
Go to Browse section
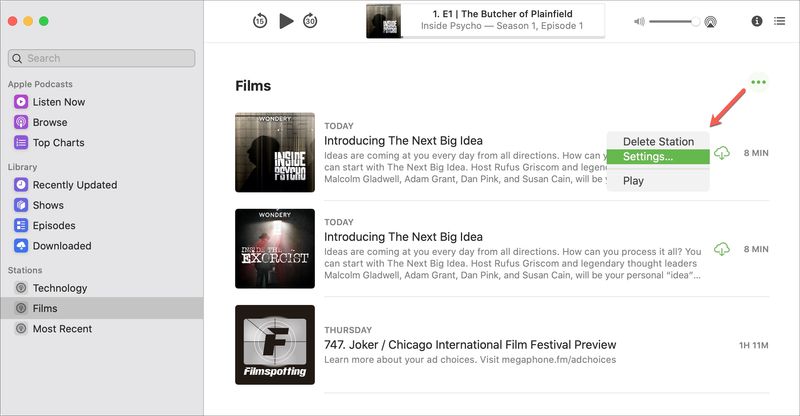click(x=41, y=123)
